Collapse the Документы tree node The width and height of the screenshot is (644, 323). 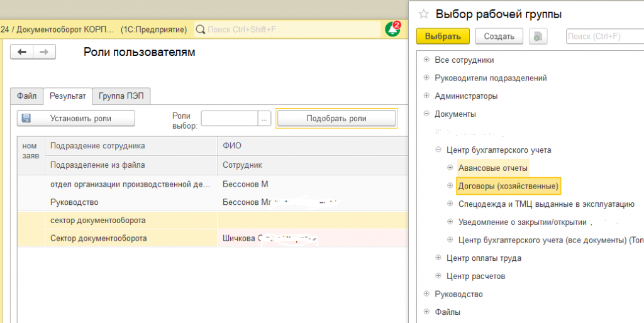tap(426, 114)
